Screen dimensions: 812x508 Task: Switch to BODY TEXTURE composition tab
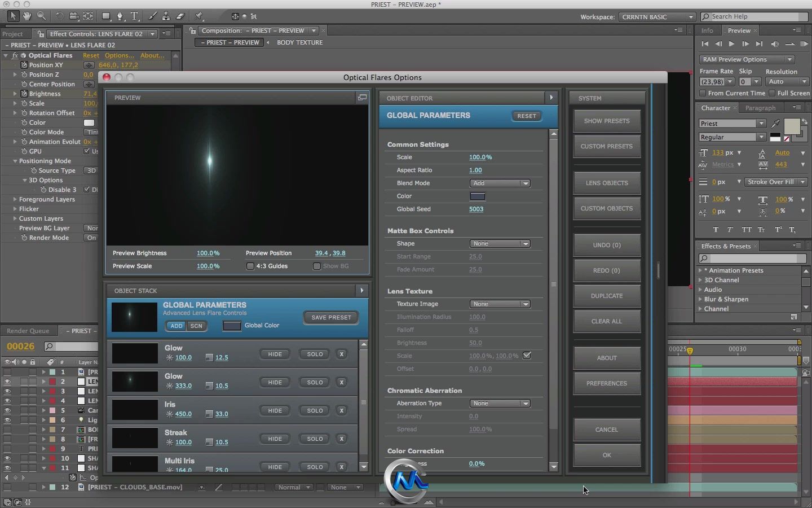point(299,42)
